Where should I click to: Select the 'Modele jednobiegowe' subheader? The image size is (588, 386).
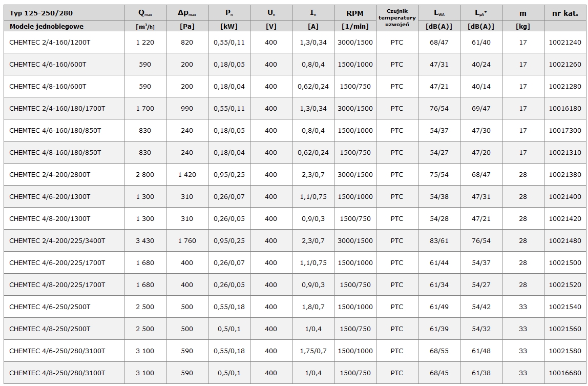coord(46,26)
